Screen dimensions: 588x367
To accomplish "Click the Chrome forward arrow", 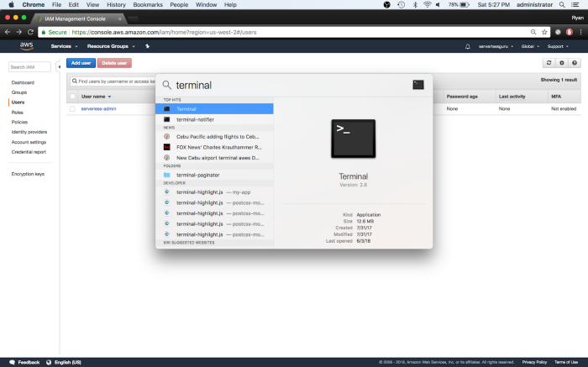I will [18, 32].
